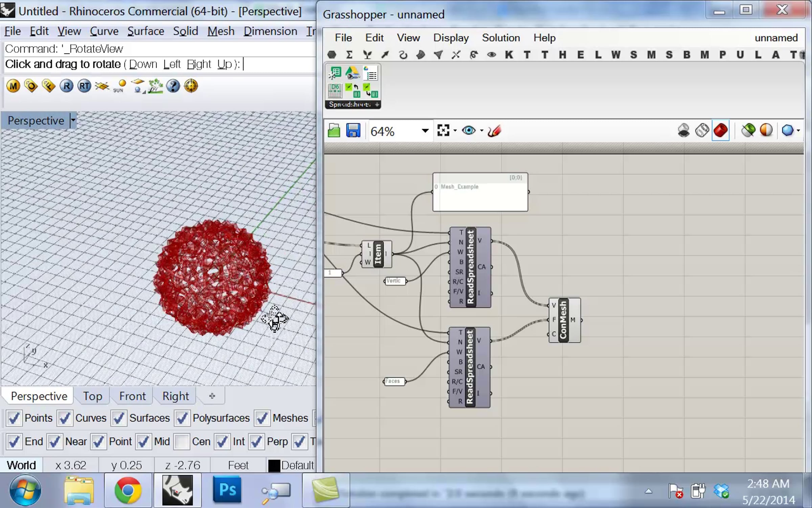Click the yellow O tag icon in Rhino toolbar

[31, 86]
